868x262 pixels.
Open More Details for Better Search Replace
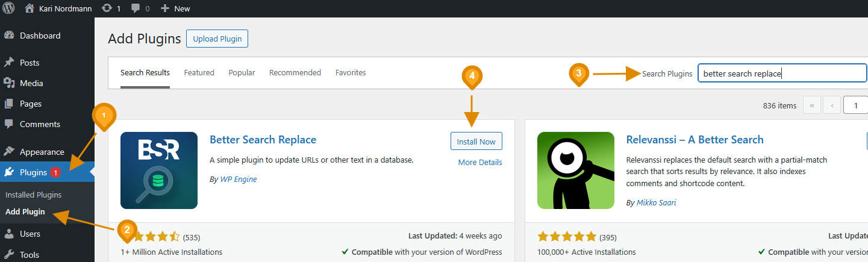coord(480,163)
